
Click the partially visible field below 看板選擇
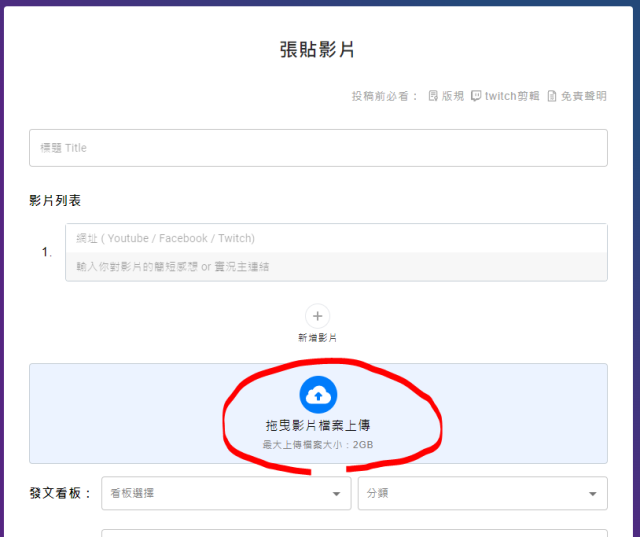[x=354, y=532]
